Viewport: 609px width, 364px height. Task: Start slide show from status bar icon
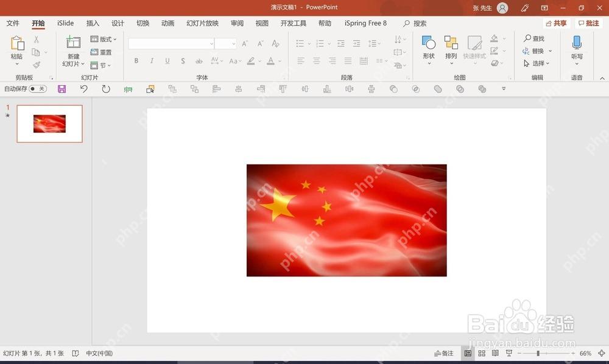(x=509, y=353)
